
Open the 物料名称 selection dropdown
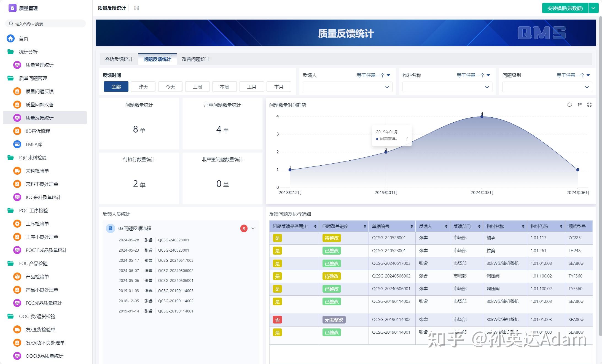(447, 87)
